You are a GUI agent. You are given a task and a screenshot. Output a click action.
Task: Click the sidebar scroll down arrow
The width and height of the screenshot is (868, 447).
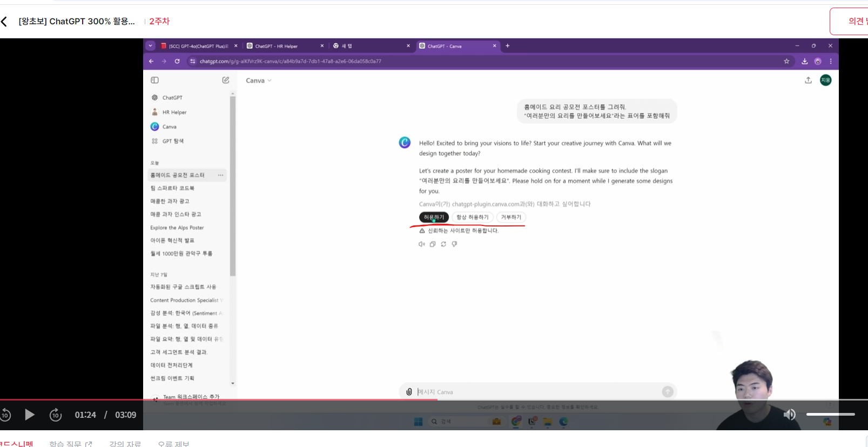coord(233,383)
